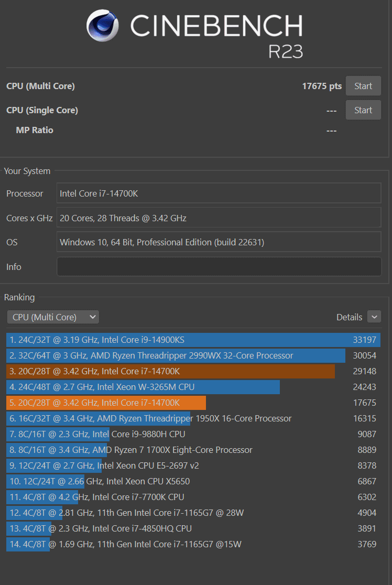Select the i7-14700K row scoring 17675
Viewport: 392px width, 585px height.
(x=193, y=403)
